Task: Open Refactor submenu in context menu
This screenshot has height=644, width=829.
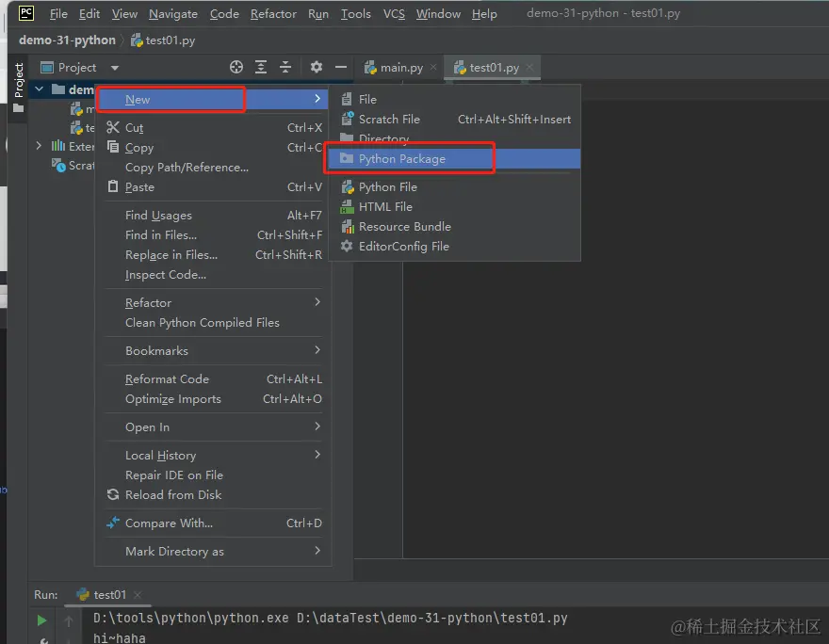Action: tap(214, 303)
